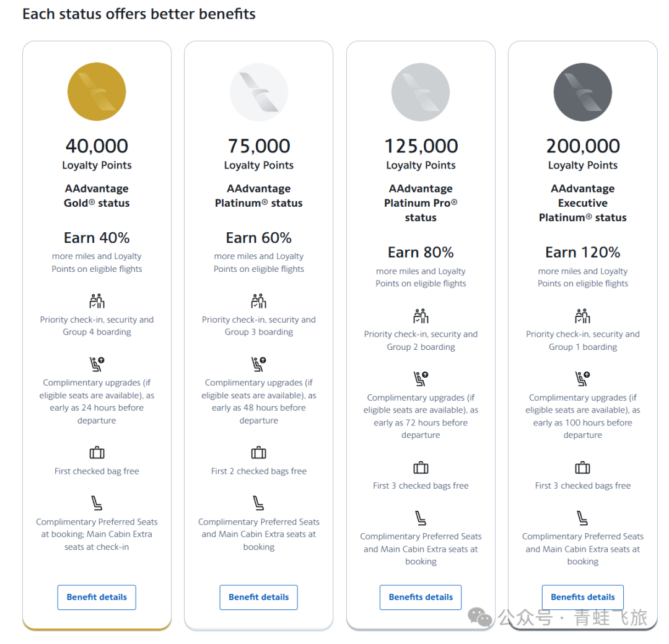The height and width of the screenshot is (644, 669).
Task: Click the 'Each status offers better benefits' heading
Action: pos(139,14)
